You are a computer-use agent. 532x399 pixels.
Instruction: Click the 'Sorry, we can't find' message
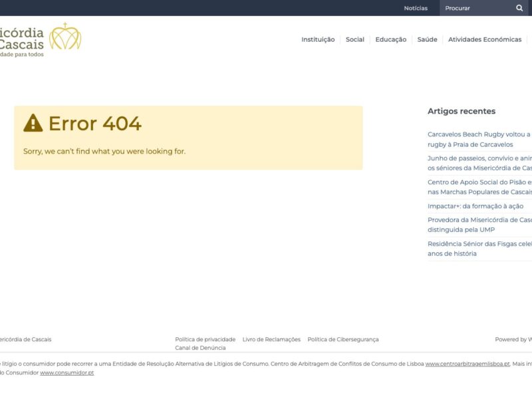[x=104, y=152]
